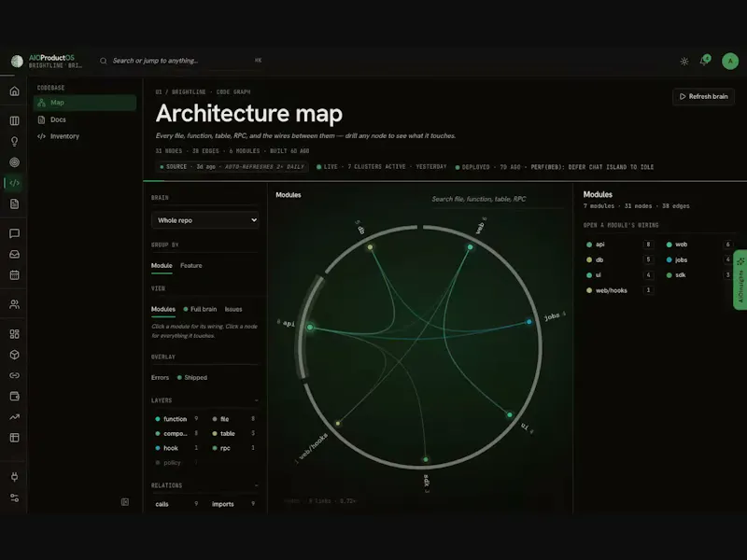Open Map in Codebase menu
The width and height of the screenshot is (747, 560).
pyautogui.click(x=85, y=103)
